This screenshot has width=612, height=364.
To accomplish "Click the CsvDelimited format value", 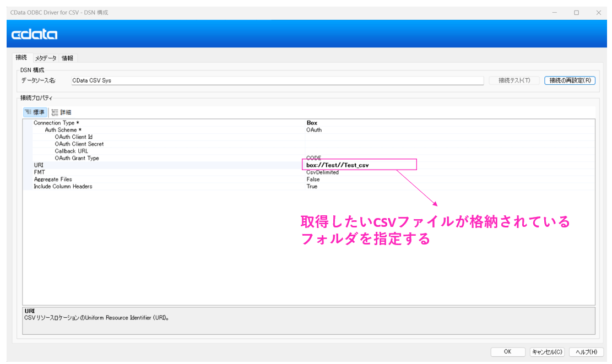I will 322,172.
